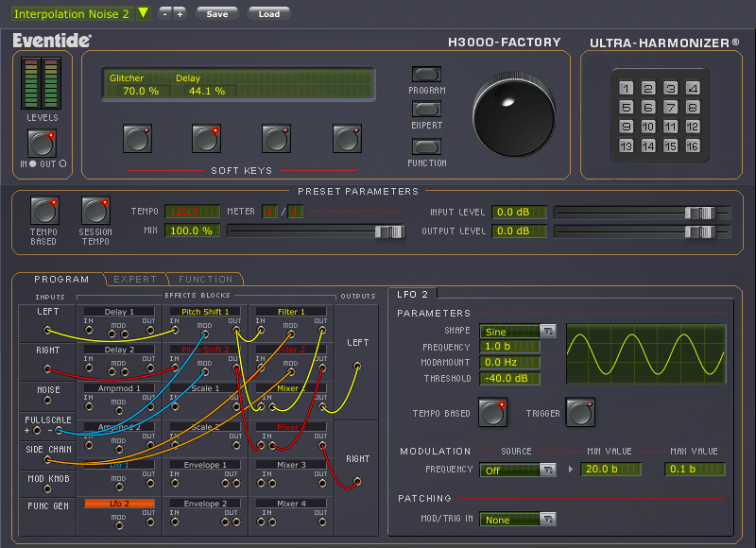Click the Output Level slider handle
The height and width of the screenshot is (548, 756).
click(x=699, y=231)
